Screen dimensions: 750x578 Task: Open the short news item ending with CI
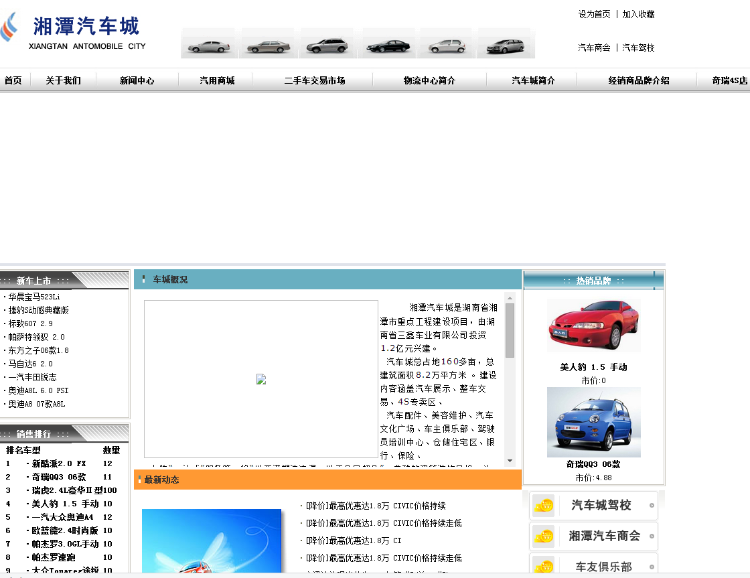(x=353, y=541)
